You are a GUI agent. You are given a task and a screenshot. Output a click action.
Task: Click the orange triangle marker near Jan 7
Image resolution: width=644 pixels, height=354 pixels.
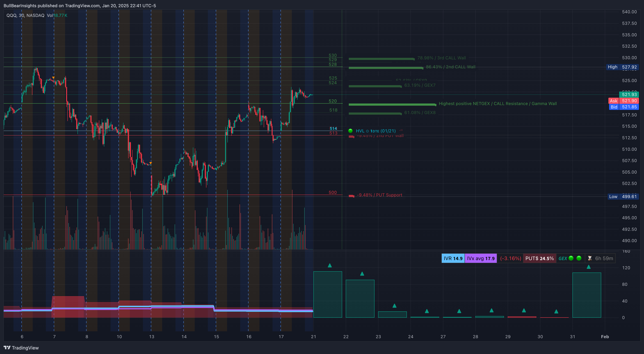53,78
